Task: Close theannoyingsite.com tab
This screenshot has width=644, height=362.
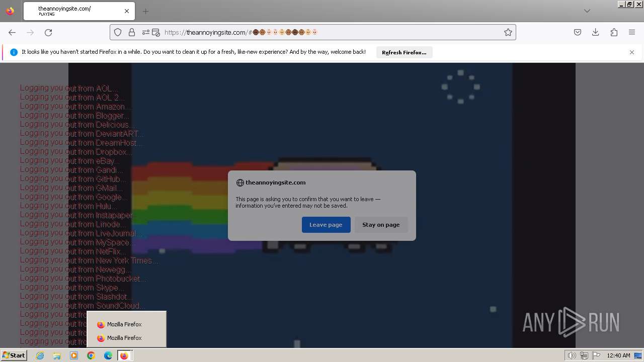Action: click(127, 11)
